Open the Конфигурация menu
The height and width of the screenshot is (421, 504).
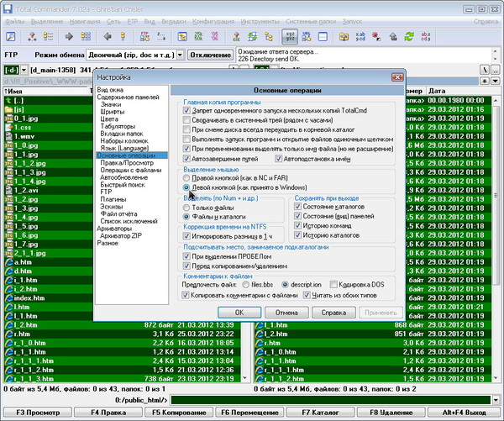pyautogui.click(x=213, y=22)
